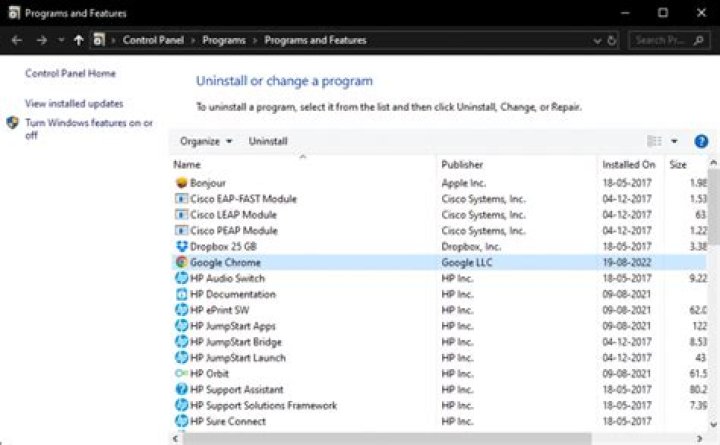Image resolution: width=720 pixels, height=445 pixels.
Task: Click the Cisco EAP-FAST Module icon
Action: (x=181, y=199)
